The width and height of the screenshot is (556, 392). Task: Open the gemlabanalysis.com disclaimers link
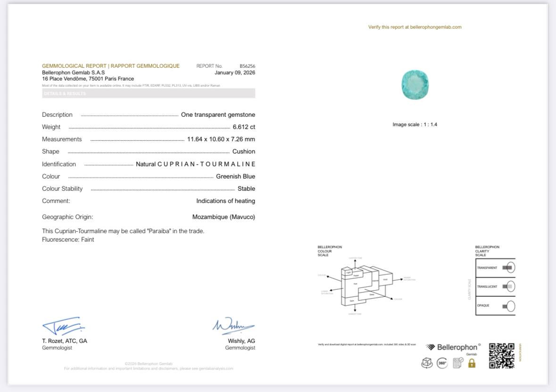[216, 369]
